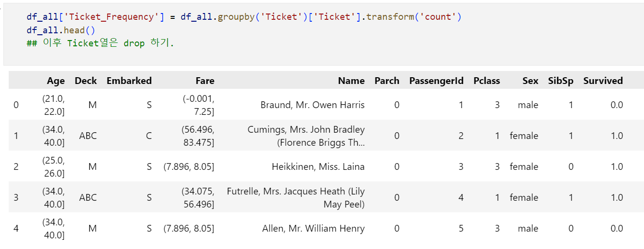Click the row index label for Allen's row
The width and height of the screenshot is (644, 249).
[x=16, y=228]
